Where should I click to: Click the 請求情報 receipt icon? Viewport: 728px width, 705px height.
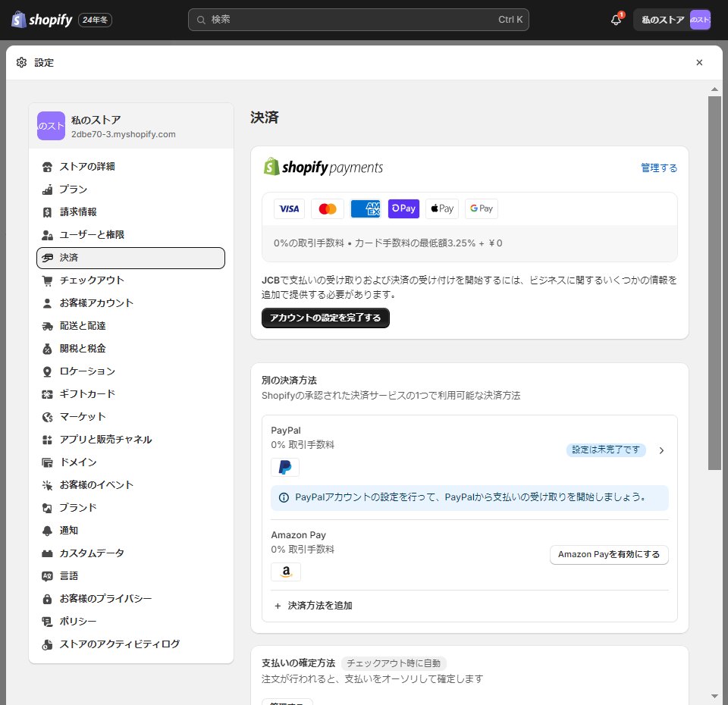click(x=47, y=212)
